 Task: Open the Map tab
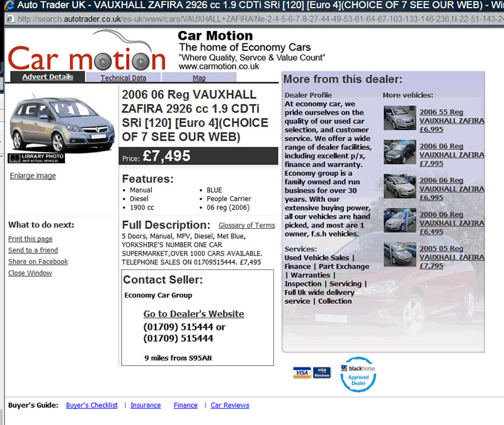pos(199,78)
